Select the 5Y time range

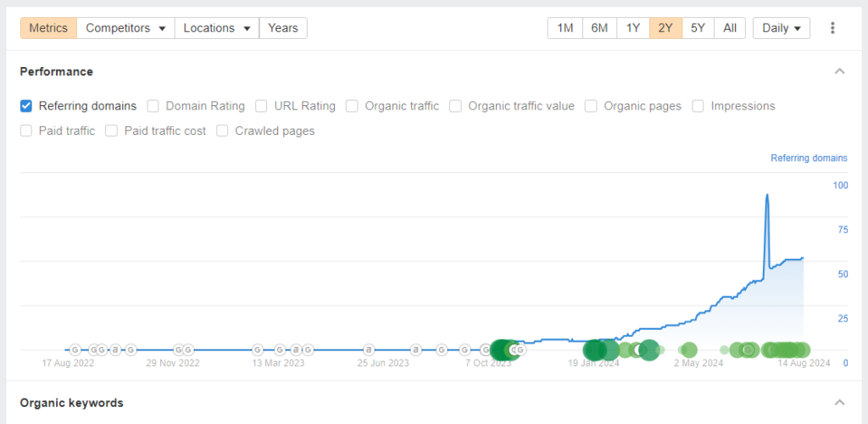698,28
